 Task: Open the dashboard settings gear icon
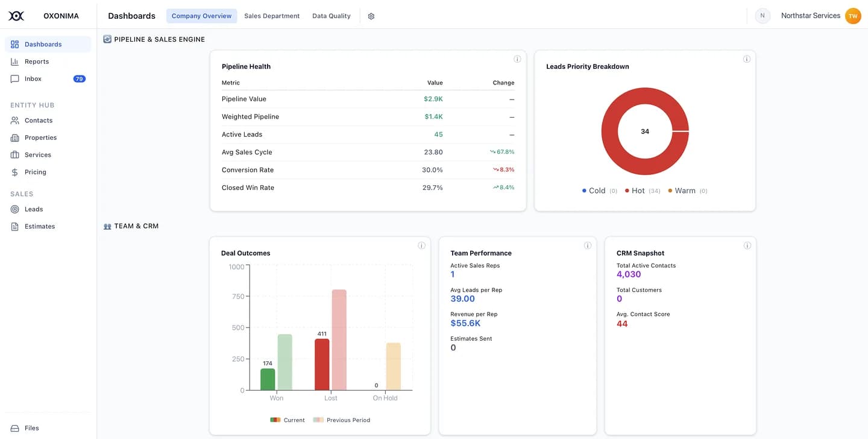coord(371,16)
